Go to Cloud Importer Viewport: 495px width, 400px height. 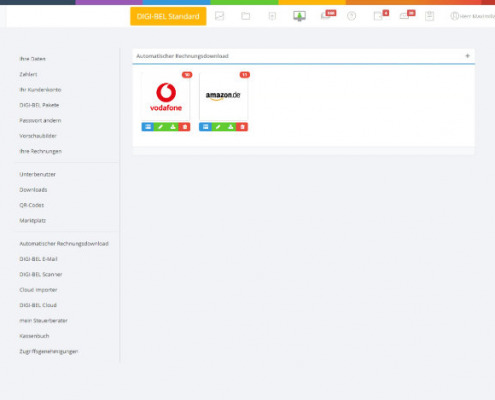38,289
